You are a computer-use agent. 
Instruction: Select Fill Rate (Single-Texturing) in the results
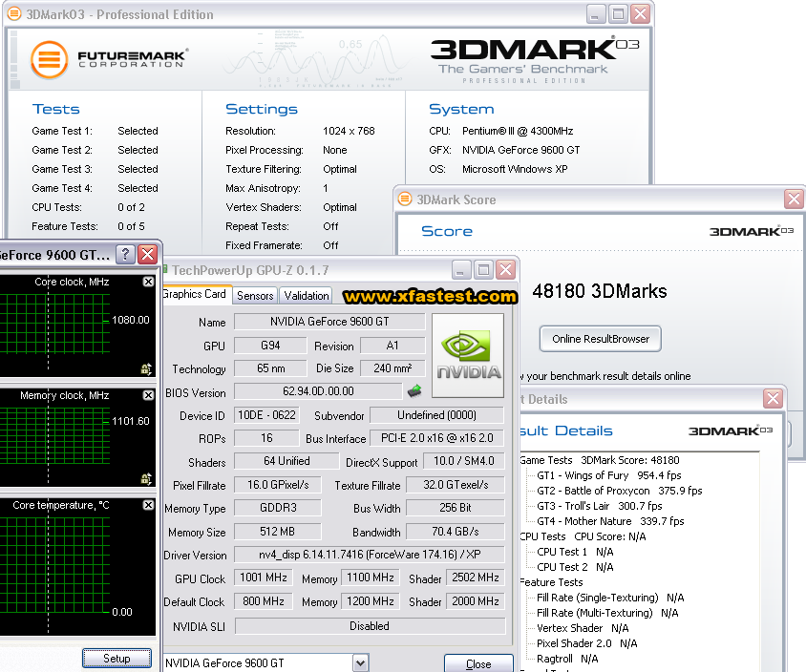coord(610,598)
